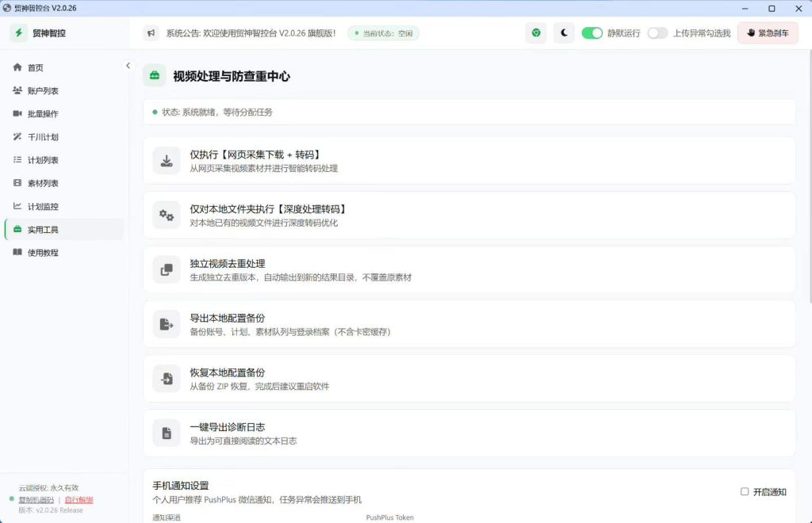Open 素材列表 in the sidebar
This screenshot has width=812, height=523.
pos(64,183)
